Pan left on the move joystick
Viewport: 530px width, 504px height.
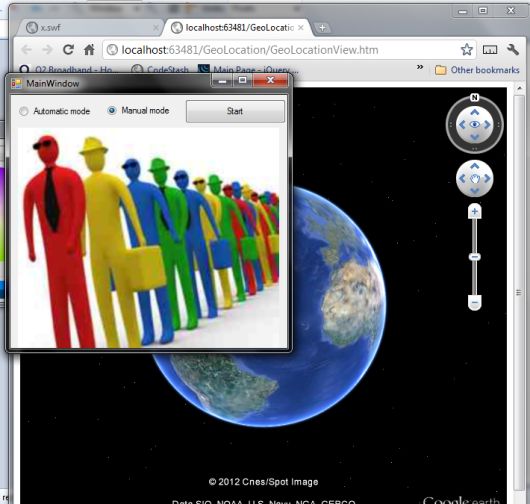(462, 178)
